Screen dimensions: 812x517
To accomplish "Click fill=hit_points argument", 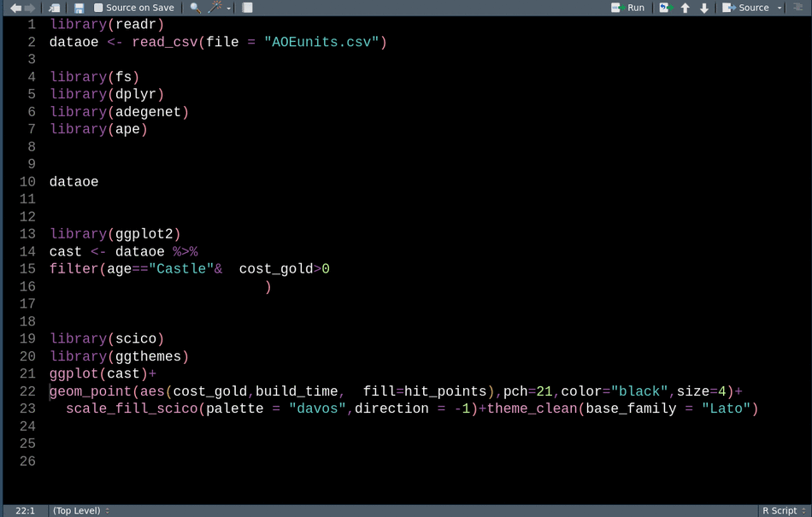I will point(425,391).
